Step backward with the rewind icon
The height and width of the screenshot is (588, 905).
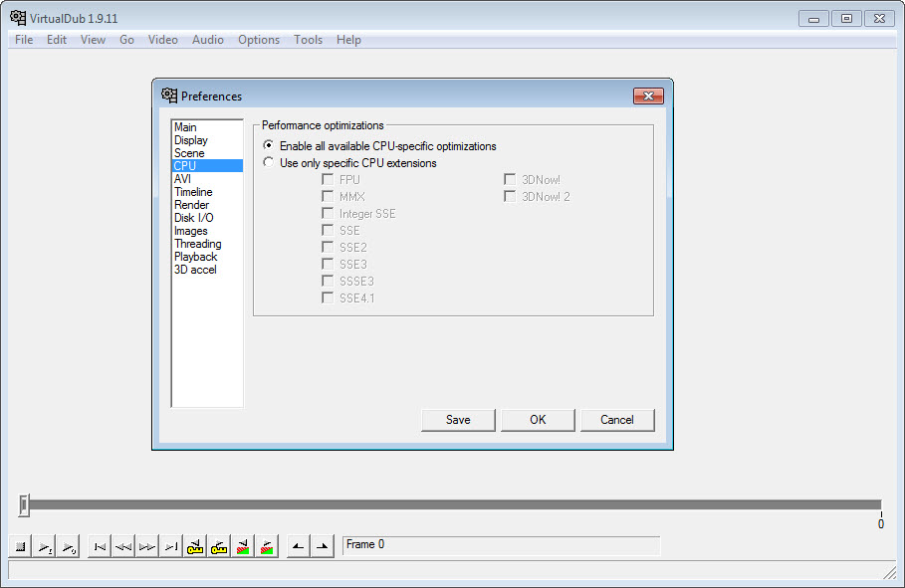click(123, 546)
